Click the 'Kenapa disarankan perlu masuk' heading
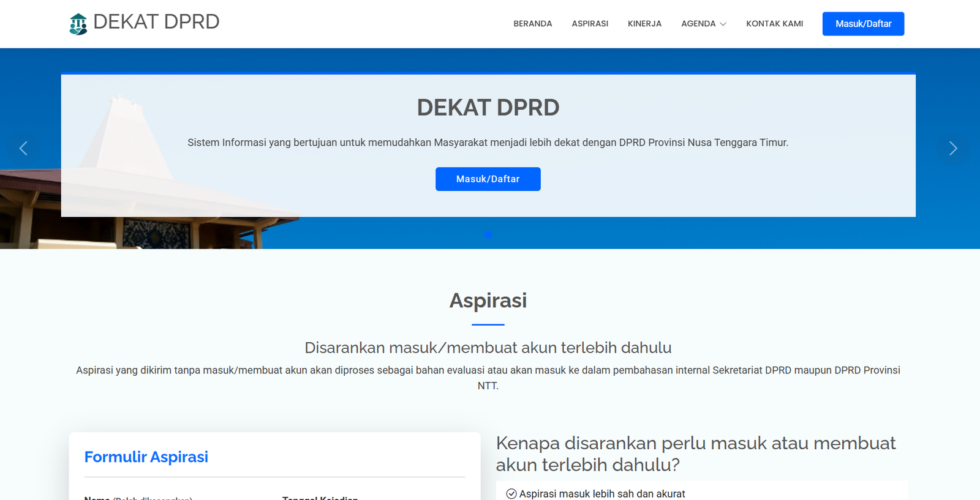 (x=695, y=453)
